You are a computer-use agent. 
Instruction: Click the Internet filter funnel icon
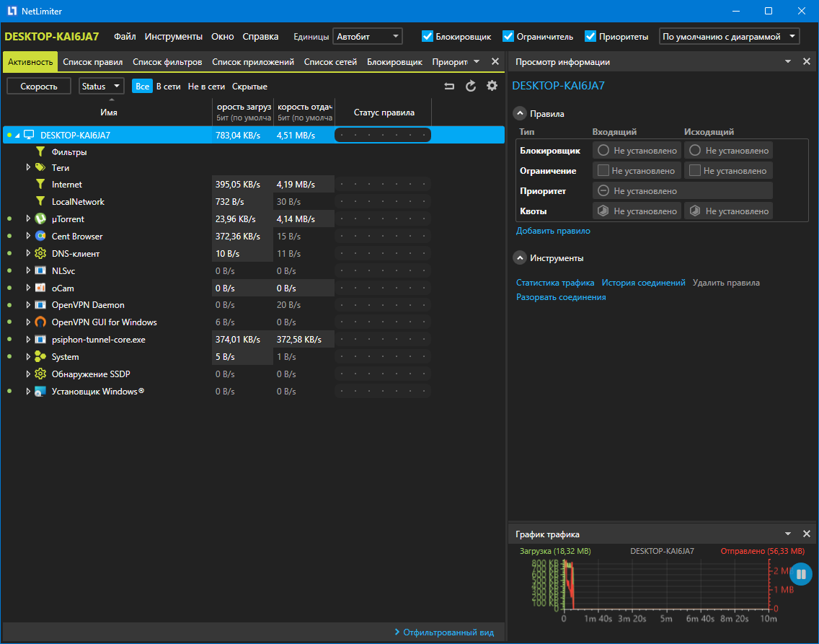pos(40,185)
